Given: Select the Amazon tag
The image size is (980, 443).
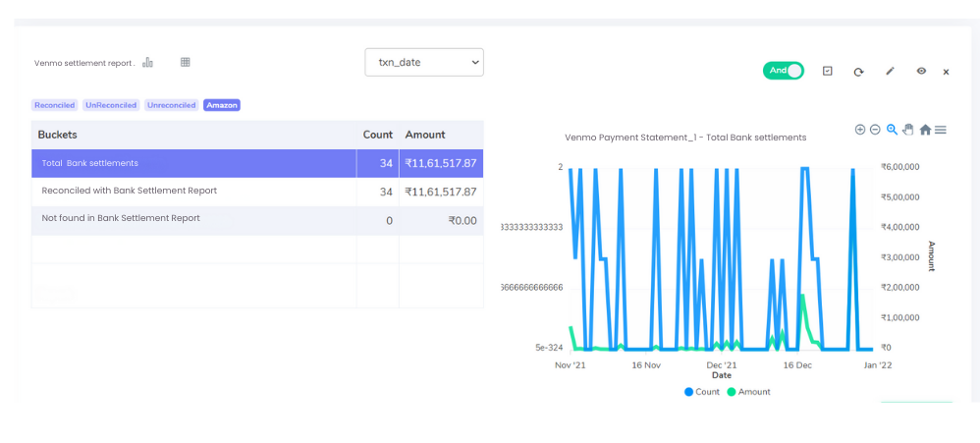Looking at the screenshot, I should pyautogui.click(x=222, y=105).
